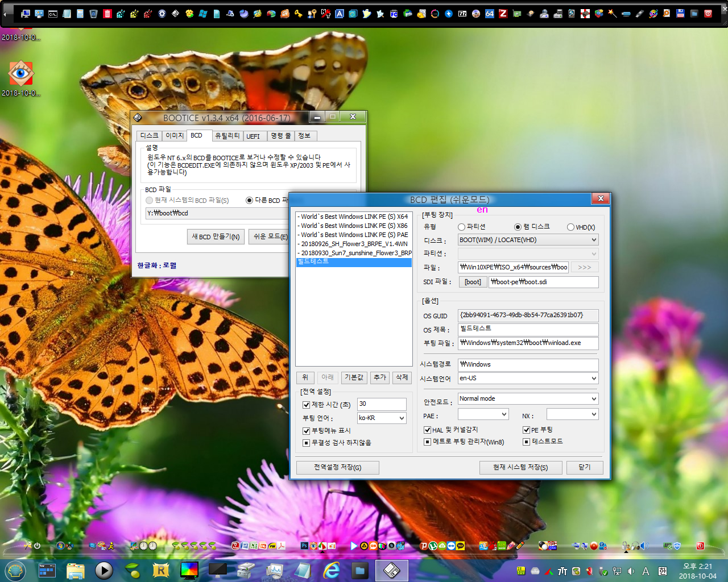
Task: Open the yellow R icon on the taskbar
Action: (161, 570)
